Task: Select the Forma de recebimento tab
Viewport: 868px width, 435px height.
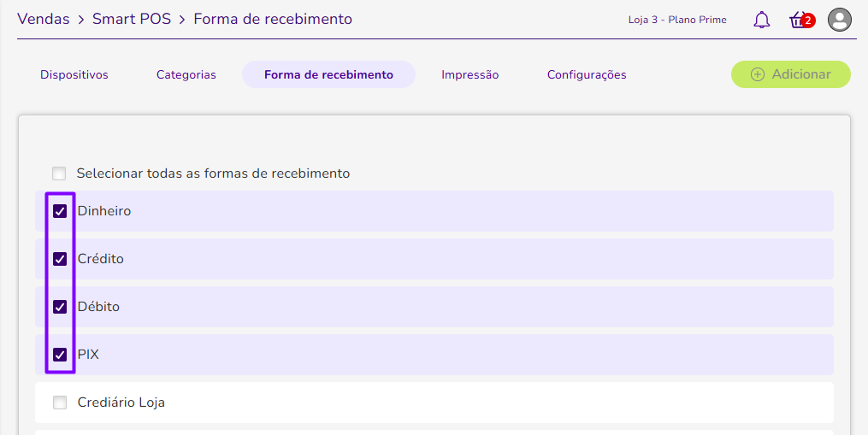Action: [329, 74]
